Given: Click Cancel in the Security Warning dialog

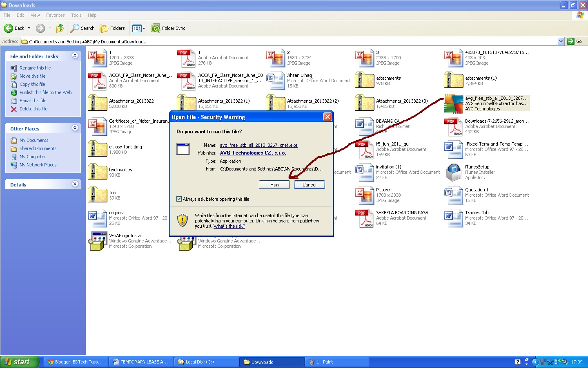Looking at the screenshot, I should (x=309, y=185).
